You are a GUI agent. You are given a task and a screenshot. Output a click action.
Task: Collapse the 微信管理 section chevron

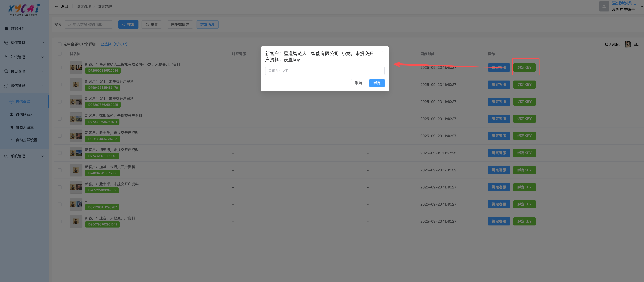[x=42, y=85]
